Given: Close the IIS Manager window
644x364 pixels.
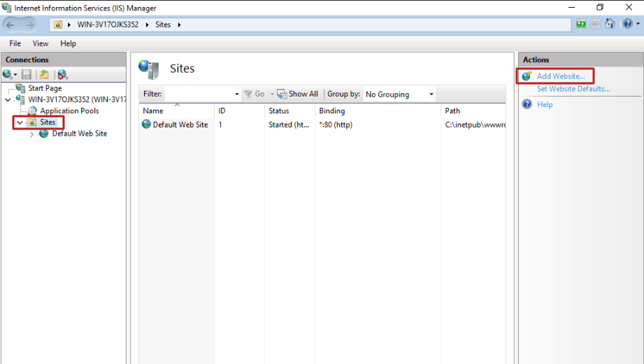Looking at the screenshot, I should 629,8.
